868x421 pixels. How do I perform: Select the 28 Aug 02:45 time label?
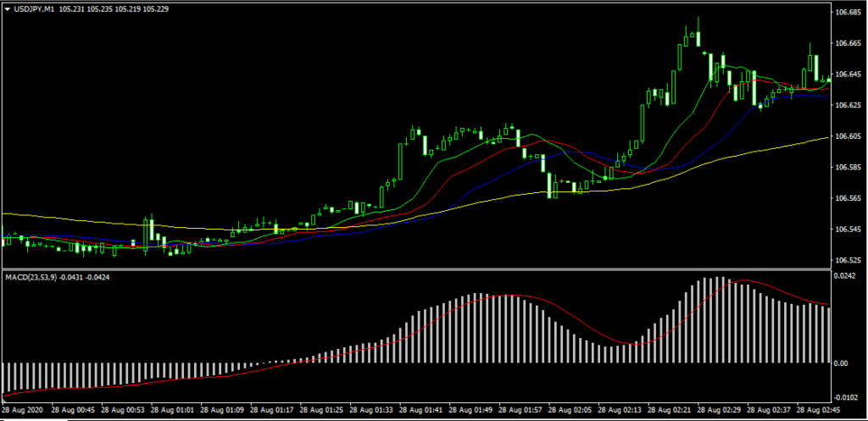point(814,410)
